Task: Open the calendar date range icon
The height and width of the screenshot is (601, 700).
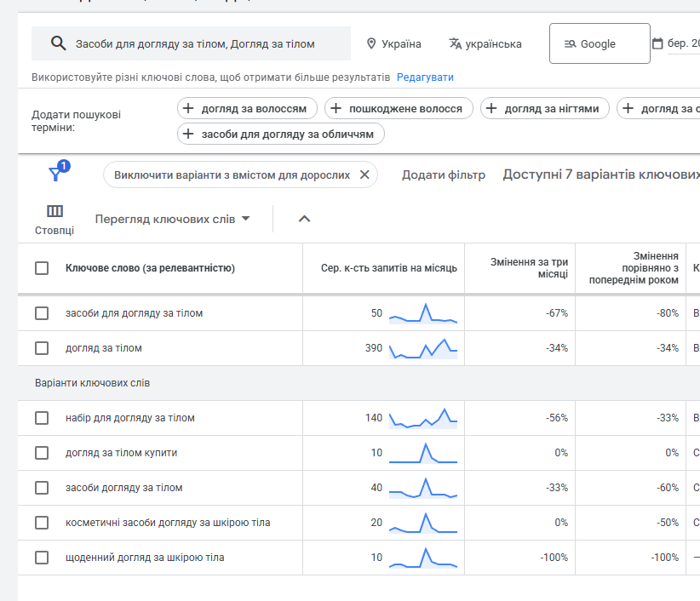Action: click(657, 43)
